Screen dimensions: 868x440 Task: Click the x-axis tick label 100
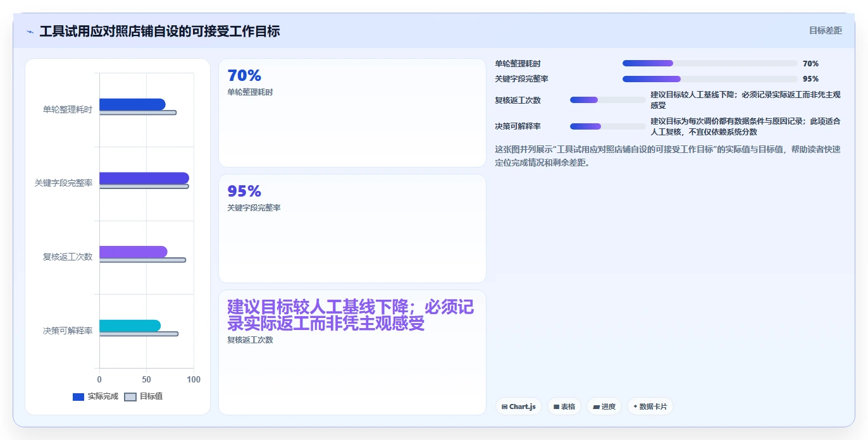tap(194, 380)
